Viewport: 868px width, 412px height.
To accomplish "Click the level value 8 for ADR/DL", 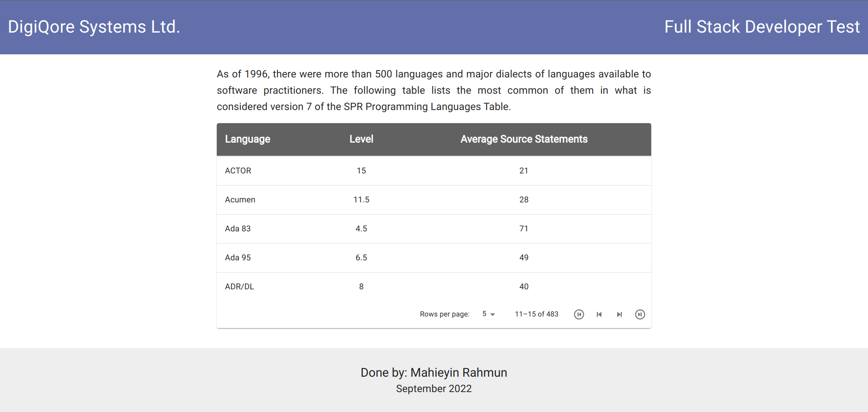I will tap(361, 287).
